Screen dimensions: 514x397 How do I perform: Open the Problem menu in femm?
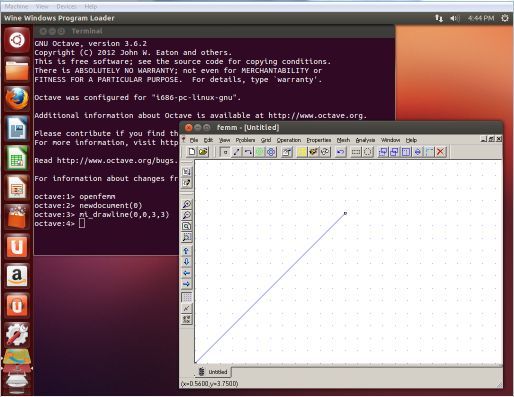click(x=245, y=140)
